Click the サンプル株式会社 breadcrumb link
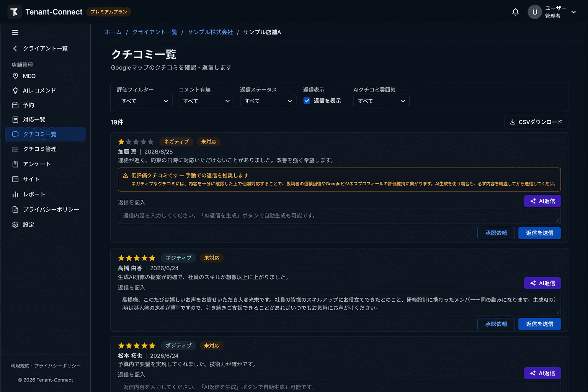The image size is (588, 392). (210, 32)
